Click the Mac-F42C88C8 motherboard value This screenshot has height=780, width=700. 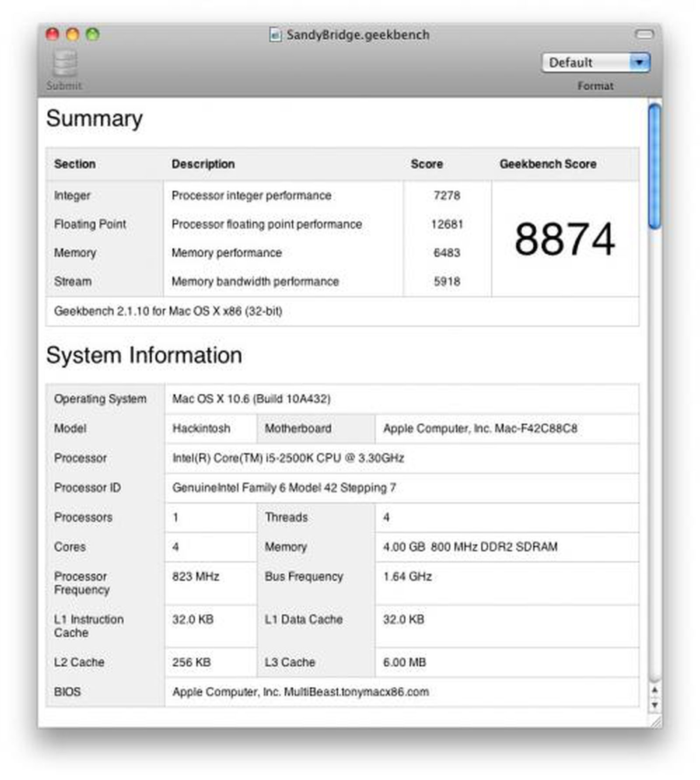pos(480,428)
